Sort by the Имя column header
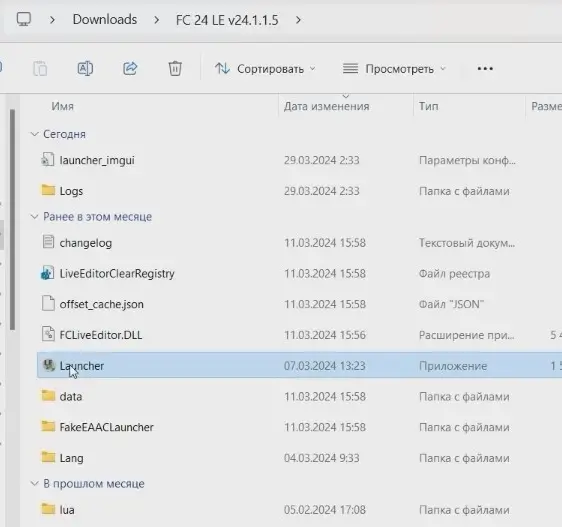562x527 pixels. click(x=63, y=106)
